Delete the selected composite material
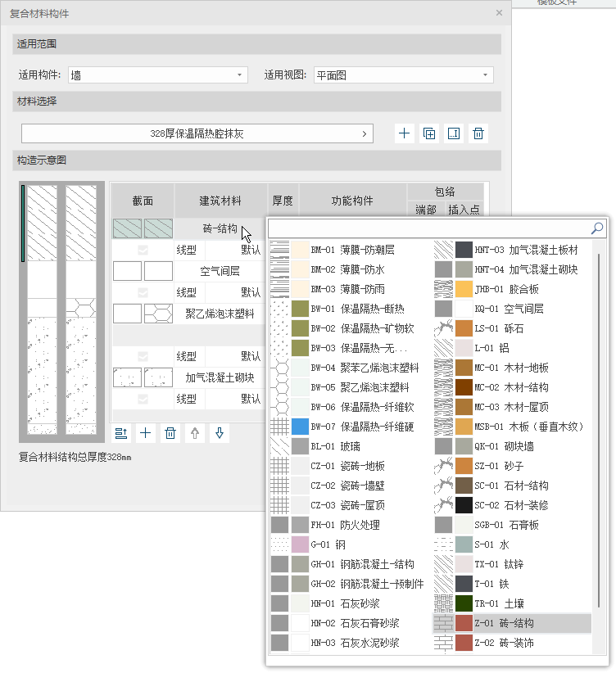The image size is (616, 673). click(479, 133)
